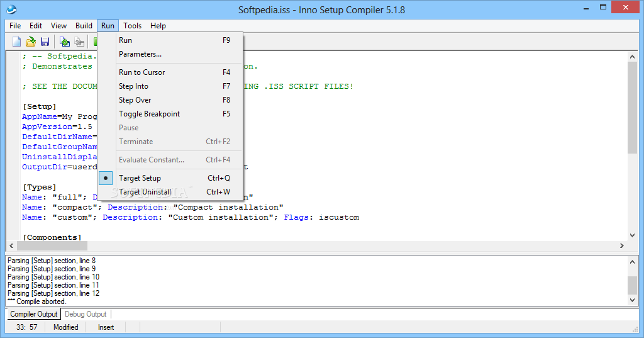Image resolution: width=644 pixels, height=338 pixels.
Task: Click the horizontal scrollbar left arrow
Action: tap(11, 246)
